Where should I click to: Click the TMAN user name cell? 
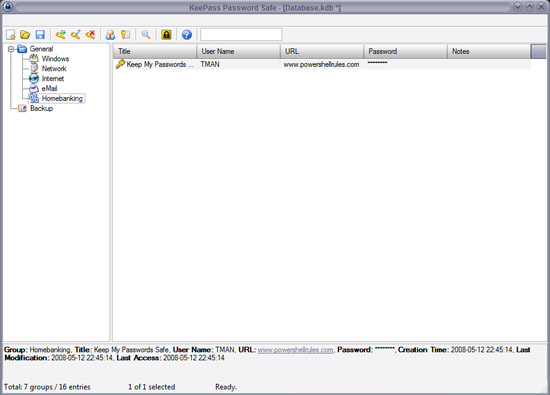[210, 64]
